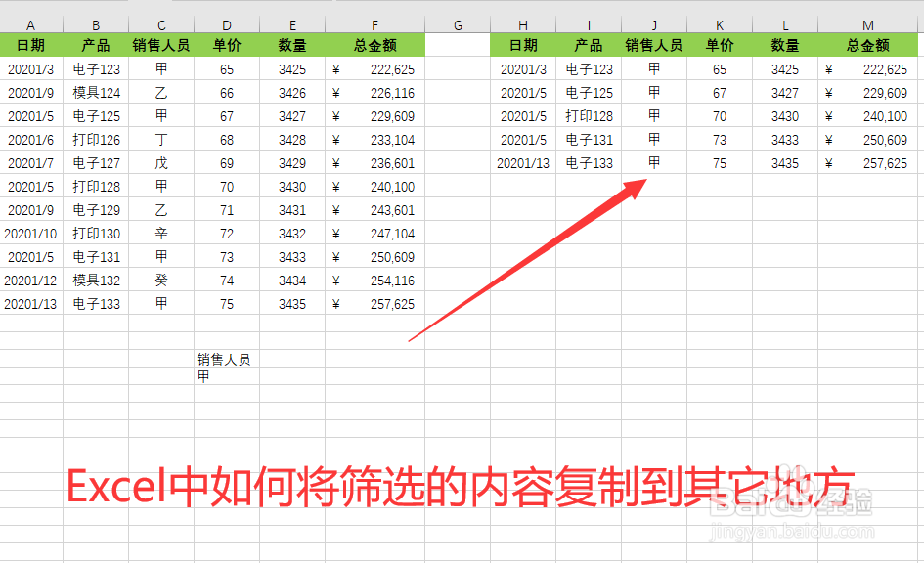The image size is (924, 563).
Task: Select the date 20201/13 in the left table
Action: point(30,304)
